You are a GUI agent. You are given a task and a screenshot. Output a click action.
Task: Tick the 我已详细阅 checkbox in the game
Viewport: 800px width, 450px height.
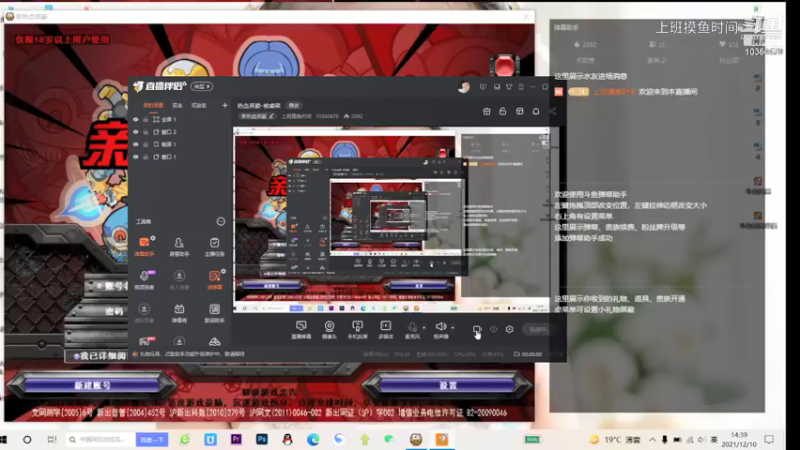click(x=77, y=356)
